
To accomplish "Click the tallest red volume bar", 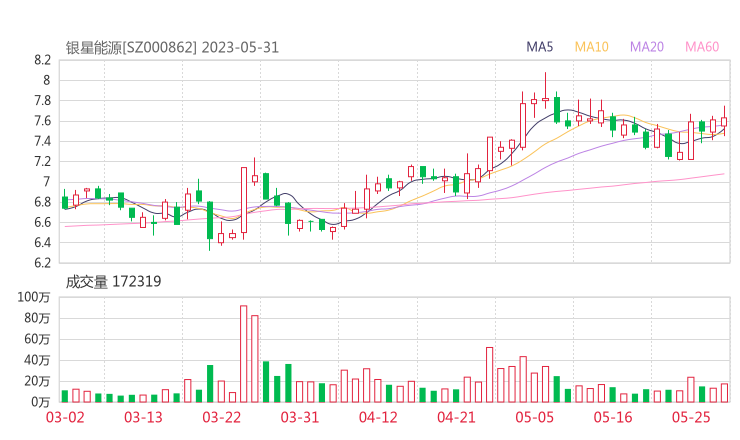I will [243, 353].
